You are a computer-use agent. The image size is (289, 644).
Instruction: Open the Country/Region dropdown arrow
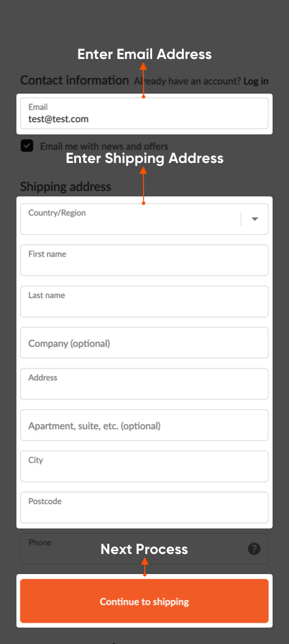pyautogui.click(x=255, y=220)
